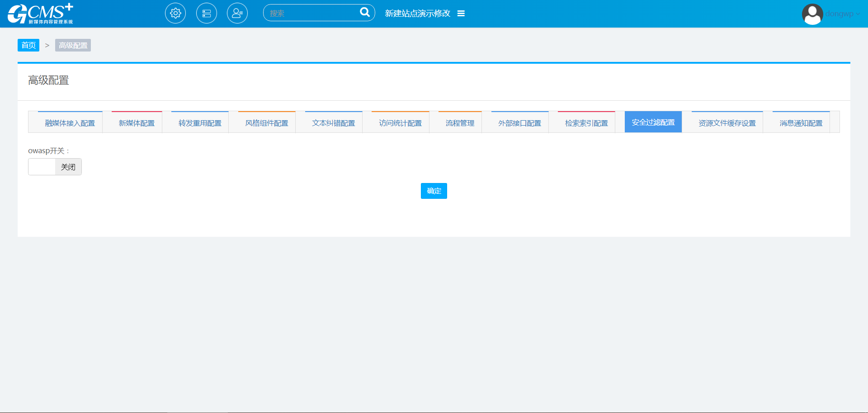Switch to the 融媒体接入配置 tab

pyautogui.click(x=70, y=123)
